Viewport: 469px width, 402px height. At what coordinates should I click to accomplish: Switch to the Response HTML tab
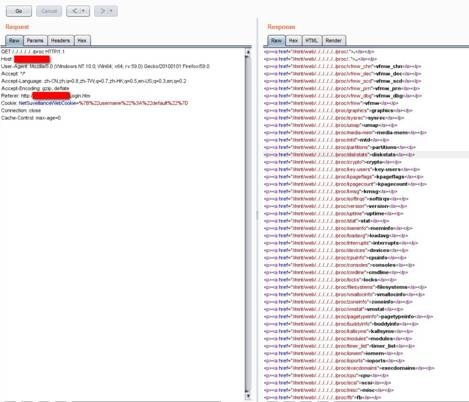(x=312, y=40)
